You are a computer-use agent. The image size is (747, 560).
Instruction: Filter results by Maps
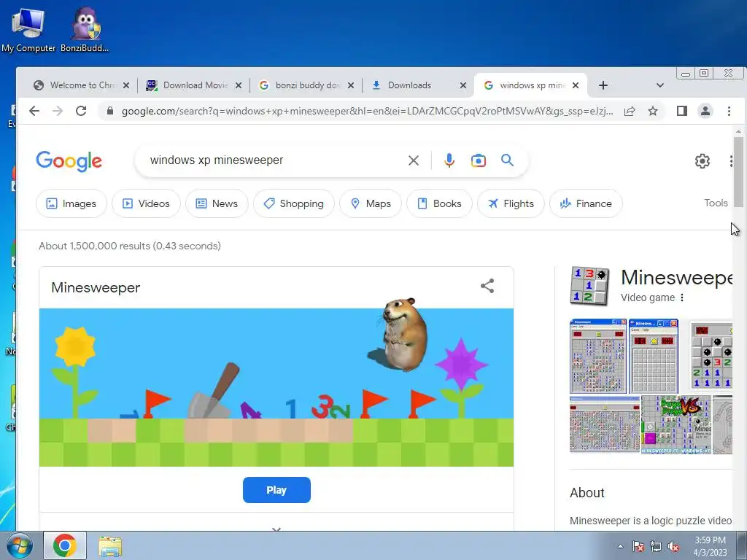[371, 204]
